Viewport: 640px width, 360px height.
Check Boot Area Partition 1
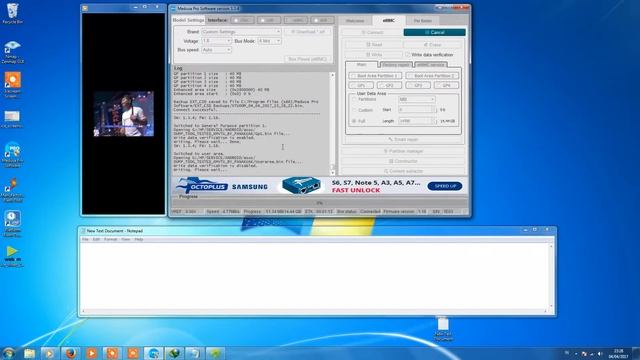(375, 76)
